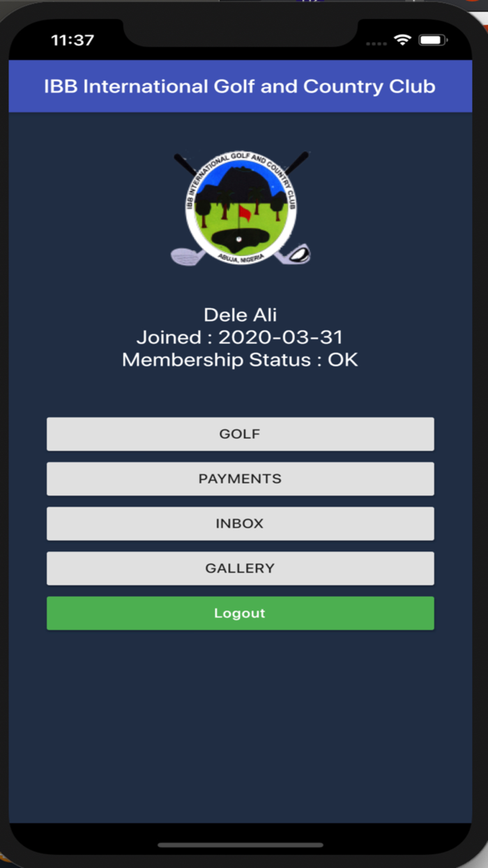Tap the home indicator bar at bottom
This screenshot has height=868, width=488.
click(x=240, y=844)
